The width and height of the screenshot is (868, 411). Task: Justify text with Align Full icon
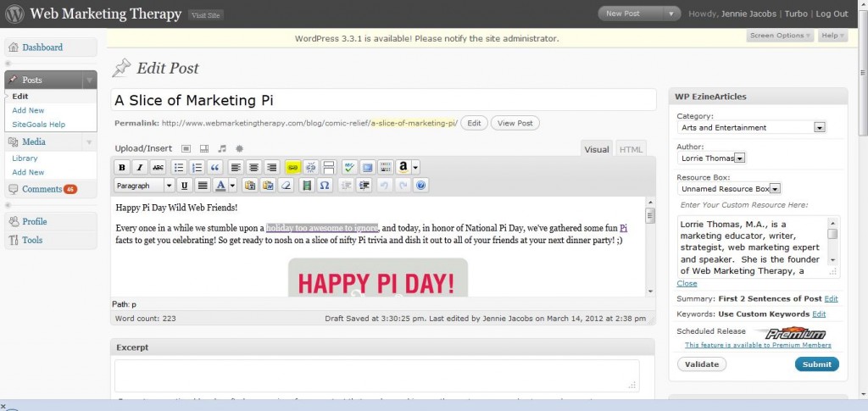click(x=203, y=186)
